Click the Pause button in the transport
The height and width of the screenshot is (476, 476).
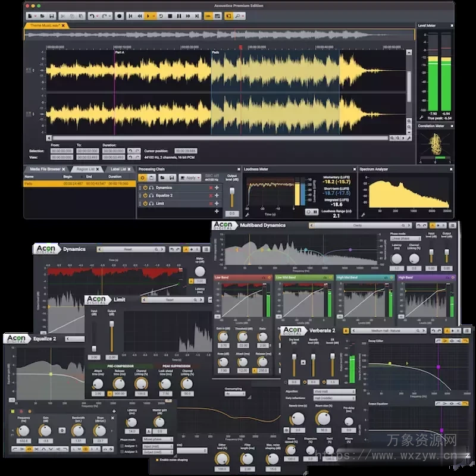pyautogui.click(x=179, y=15)
